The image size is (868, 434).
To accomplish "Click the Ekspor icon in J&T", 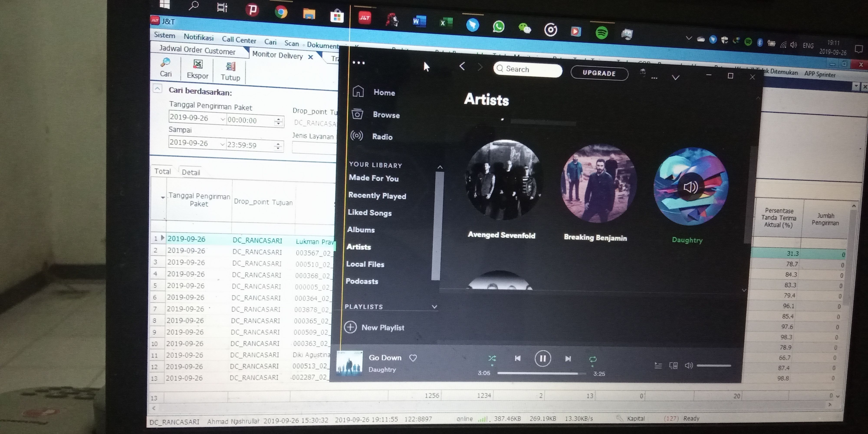I will coord(197,69).
